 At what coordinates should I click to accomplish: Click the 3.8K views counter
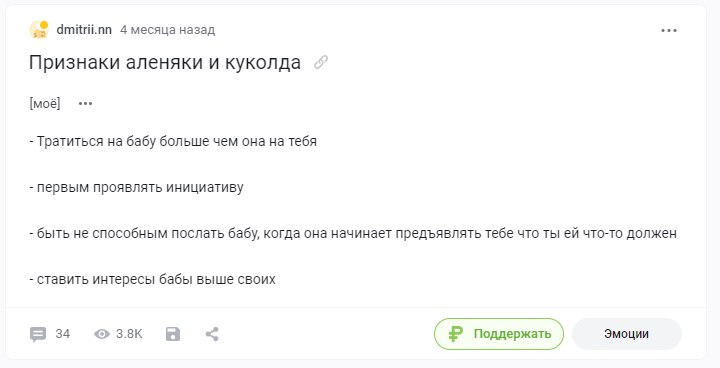pos(129,334)
